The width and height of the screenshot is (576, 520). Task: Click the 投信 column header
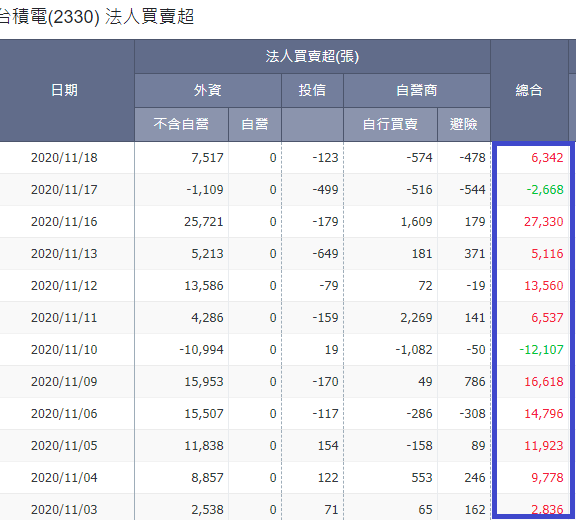(x=312, y=90)
